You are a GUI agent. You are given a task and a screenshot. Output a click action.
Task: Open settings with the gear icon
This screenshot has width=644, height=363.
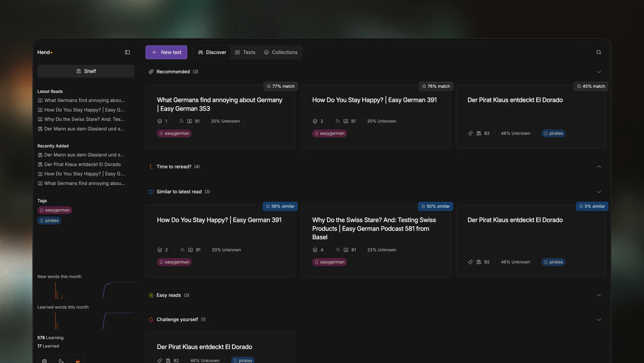tap(45, 361)
